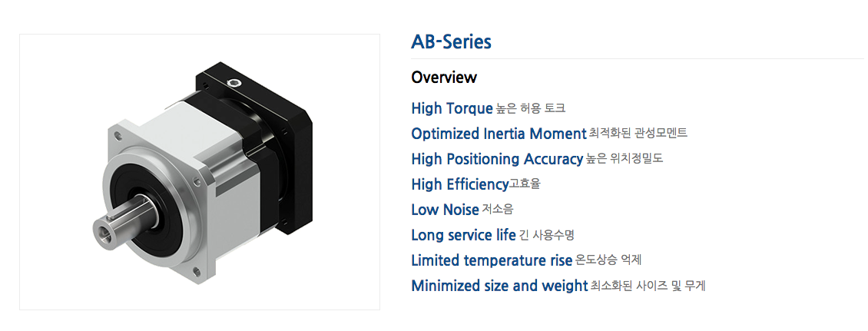Click the Korean text 저소음
This screenshot has height=331, width=868.
tap(497, 210)
